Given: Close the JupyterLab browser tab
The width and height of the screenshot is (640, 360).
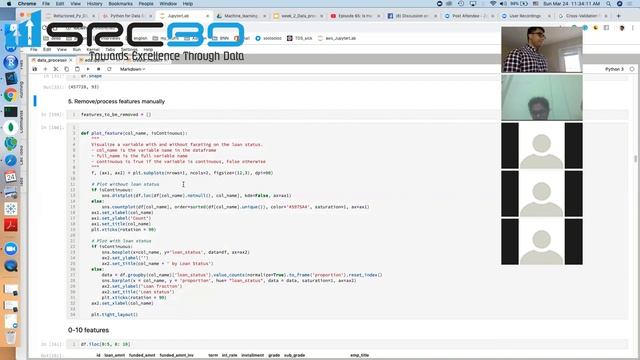Looking at the screenshot, I should click(x=207, y=16).
